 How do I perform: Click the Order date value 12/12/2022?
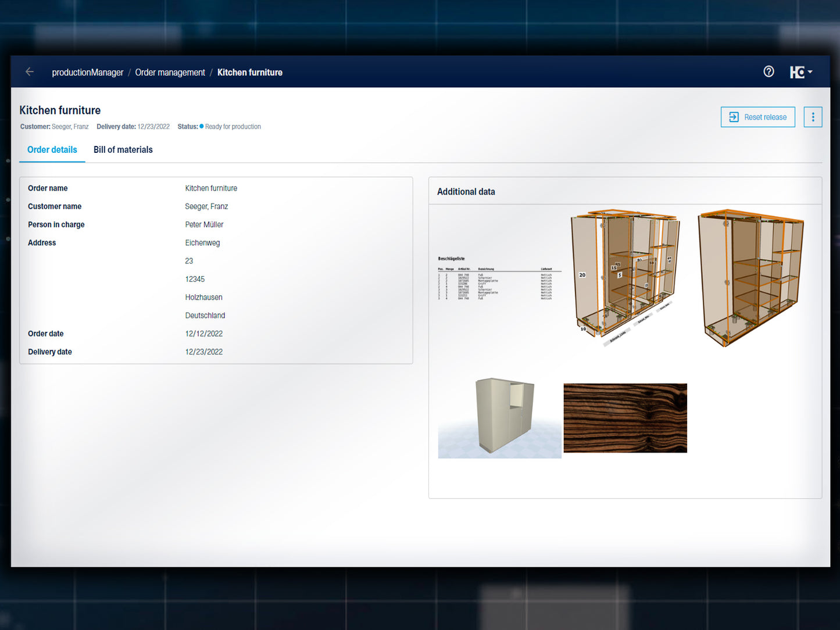pyautogui.click(x=204, y=334)
